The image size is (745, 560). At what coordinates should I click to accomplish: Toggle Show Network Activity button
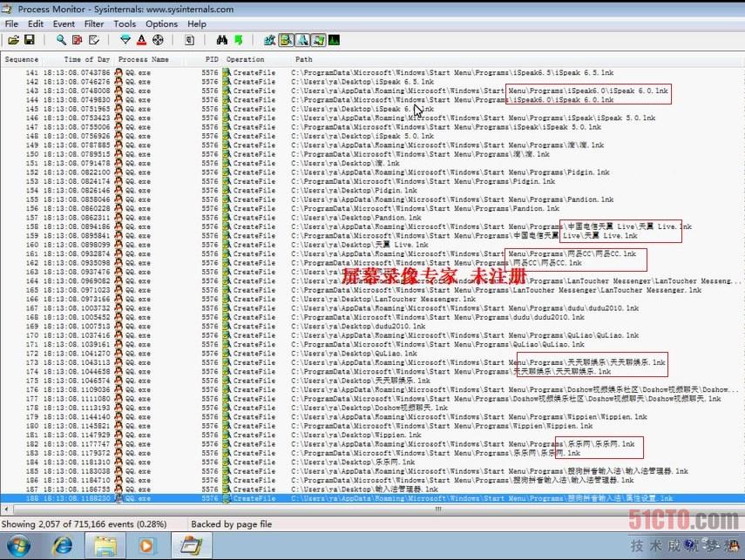tap(302, 40)
